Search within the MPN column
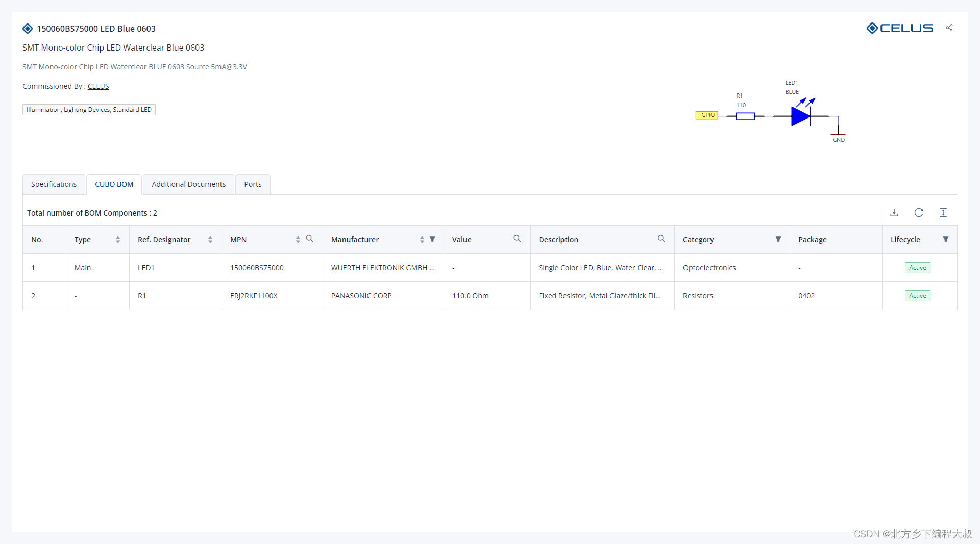Viewport: 980px width, 544px height. point(310,239)
